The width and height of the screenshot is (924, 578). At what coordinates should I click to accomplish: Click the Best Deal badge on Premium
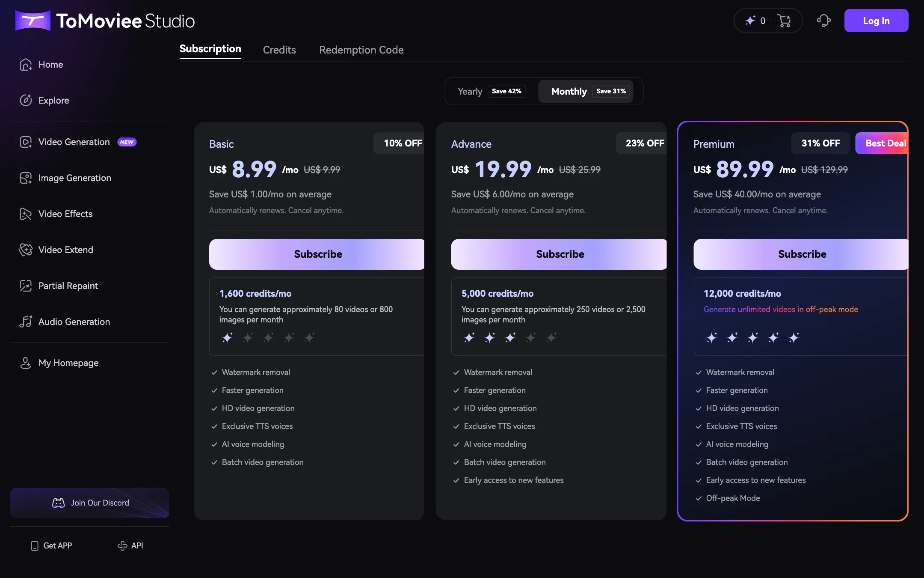coord(882,143)
